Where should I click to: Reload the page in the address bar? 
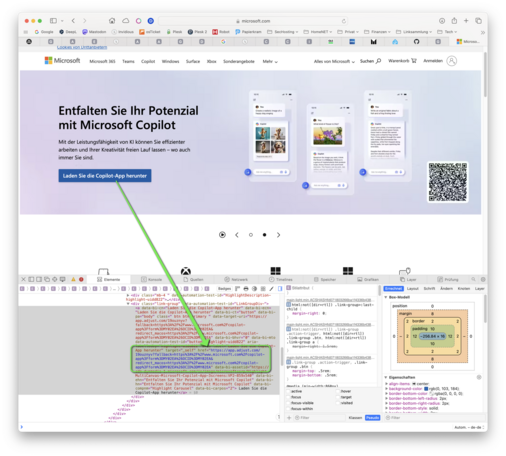tap(344, 21)
